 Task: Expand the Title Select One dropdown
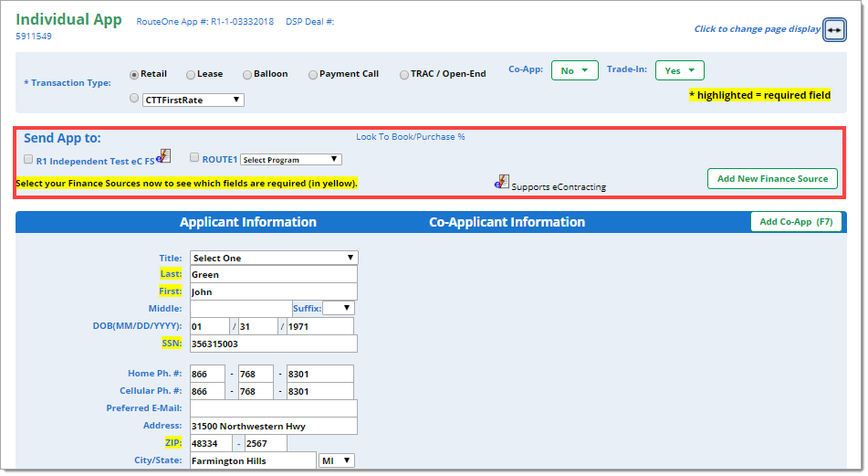(x=274, y=258)
